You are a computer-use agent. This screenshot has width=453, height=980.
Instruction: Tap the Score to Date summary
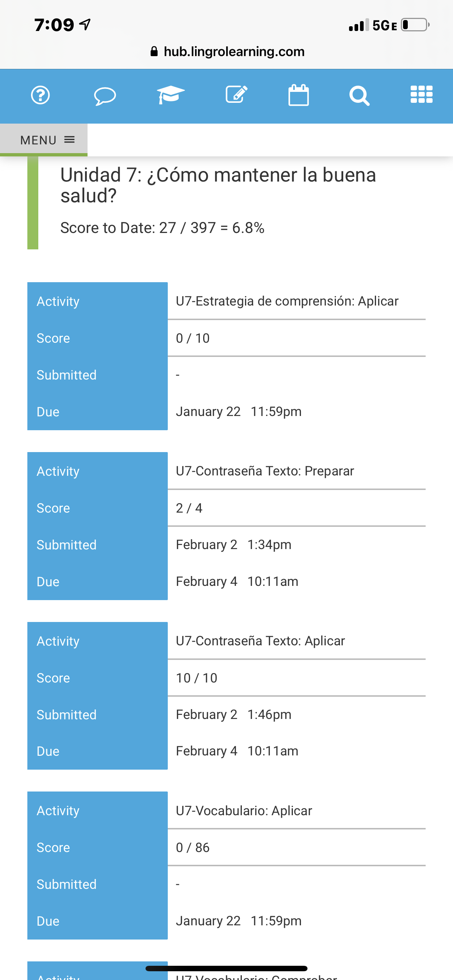162,228
